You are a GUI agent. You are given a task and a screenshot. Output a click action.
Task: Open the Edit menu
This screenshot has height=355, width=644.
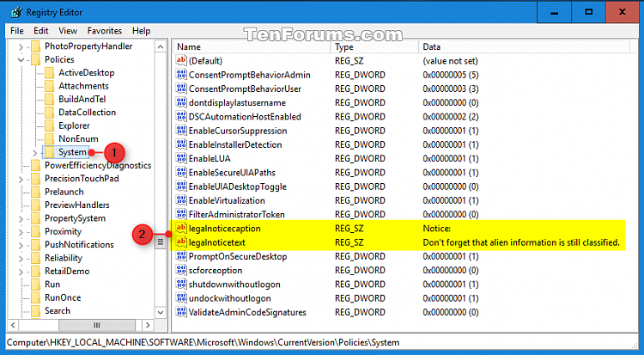coord(41,31)
